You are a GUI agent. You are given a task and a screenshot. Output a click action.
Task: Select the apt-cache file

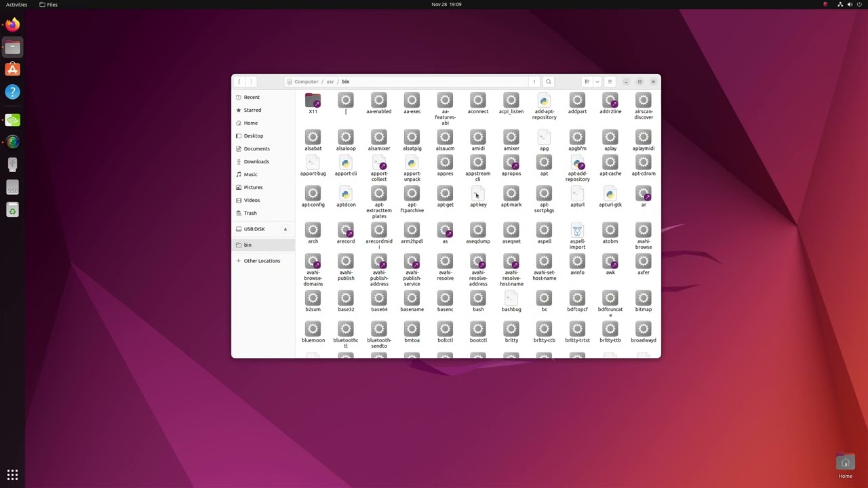[610, 165]
